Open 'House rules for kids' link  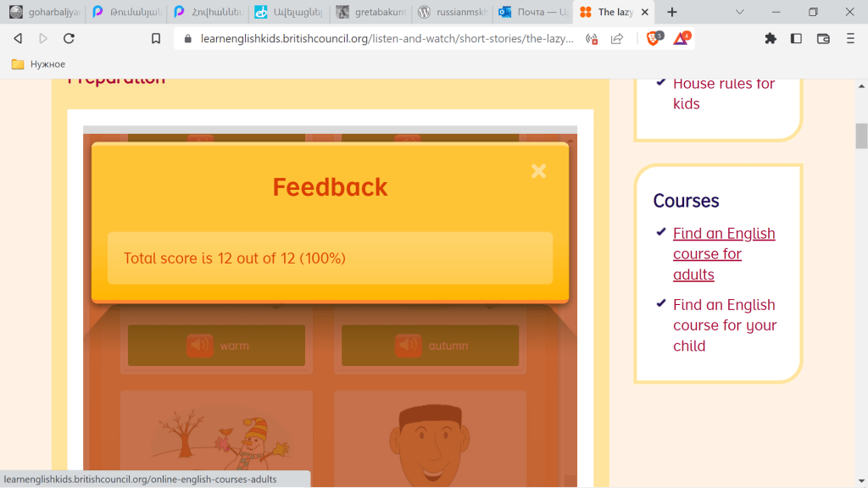[724, 93]
